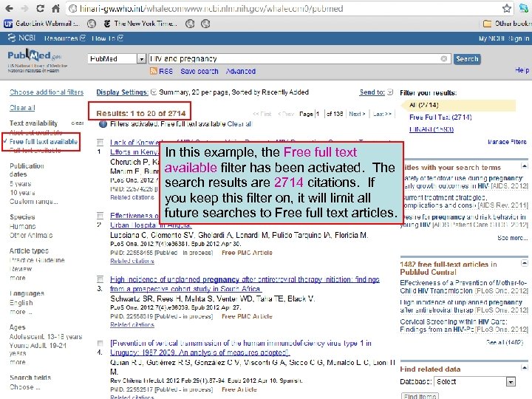The height and width of the screenshot is (399, 532).
Task: Open the Resources menu
Action: (65, 38)
